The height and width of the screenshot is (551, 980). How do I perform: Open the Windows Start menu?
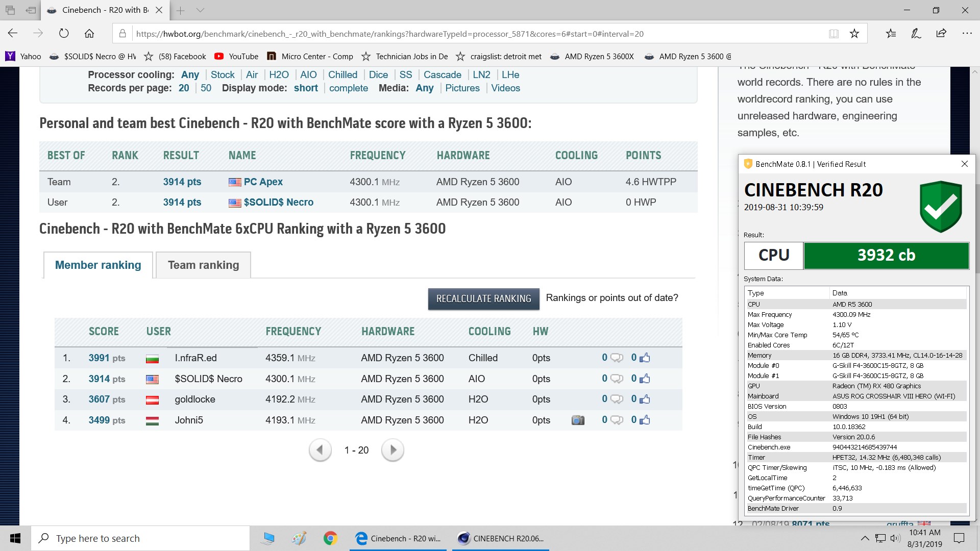(15, 538)
